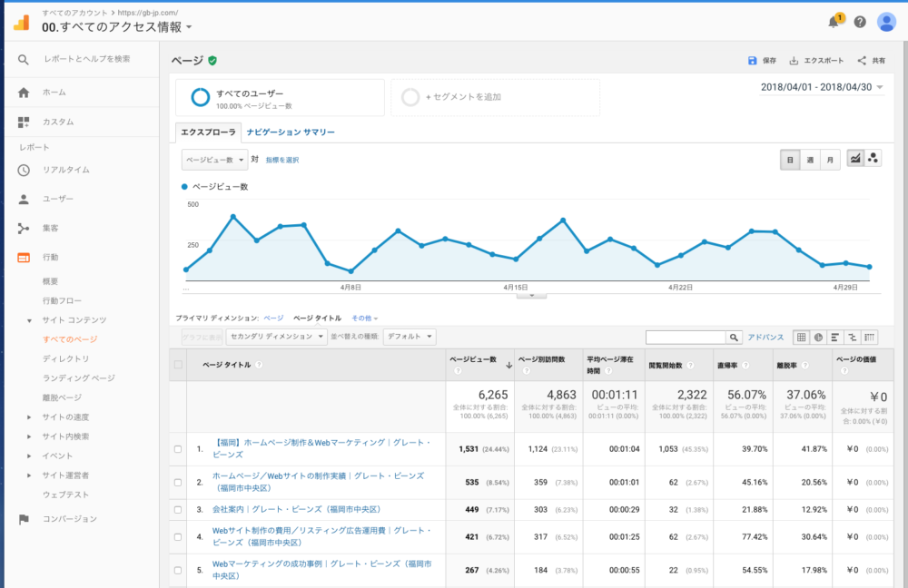Select the motion chart icon
The width and height of the screenshot is (908, 588).
[x=873, y=159]
